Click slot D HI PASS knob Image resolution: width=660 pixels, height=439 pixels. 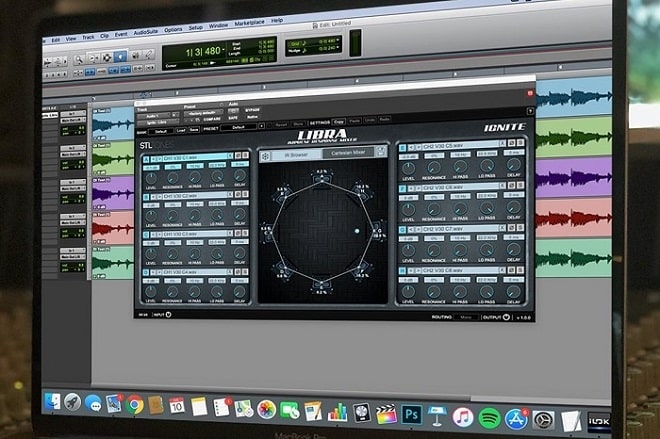[194, 291]
